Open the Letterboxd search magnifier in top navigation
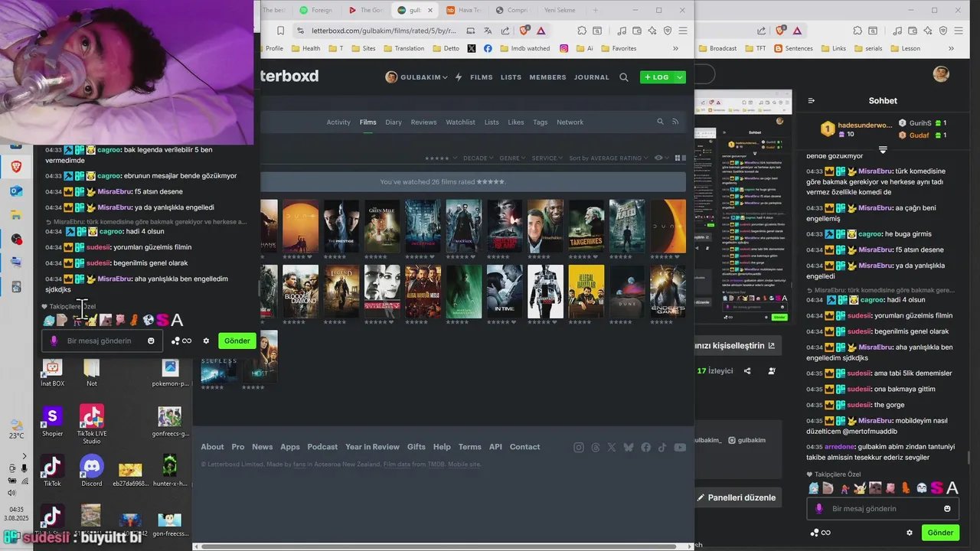The width and height of the screenshot is (980, 551). click(624, 77)
